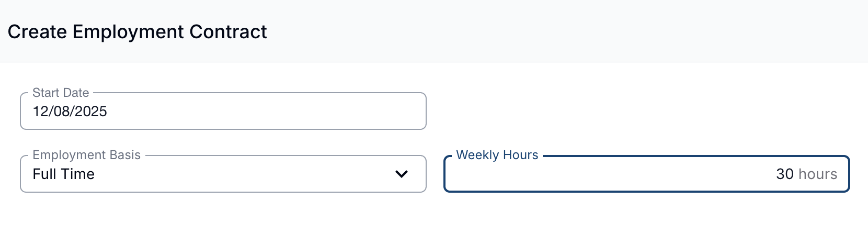Click the word 'Create' in the title
This screenshot has width=868, height=244.
tap(37, 32)
